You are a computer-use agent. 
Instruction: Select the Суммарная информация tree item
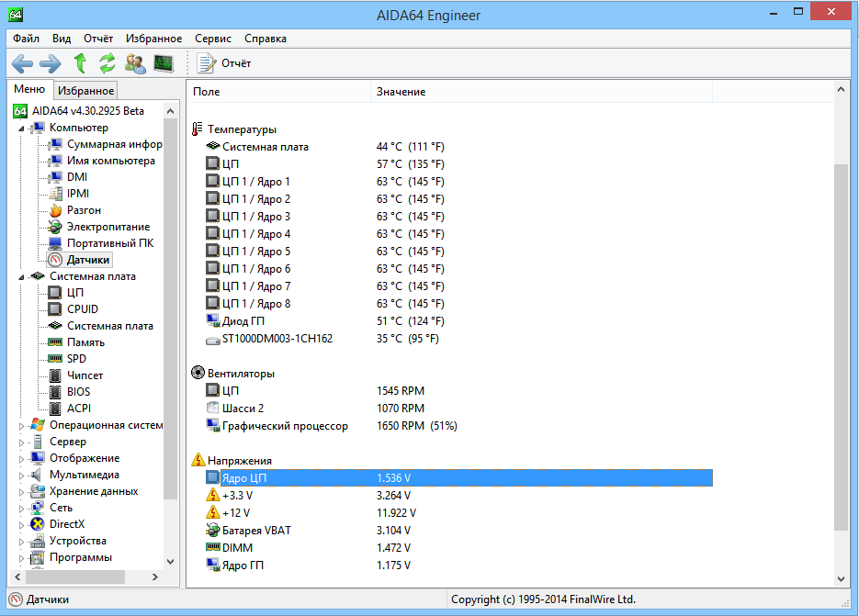[x=114, y=144]
